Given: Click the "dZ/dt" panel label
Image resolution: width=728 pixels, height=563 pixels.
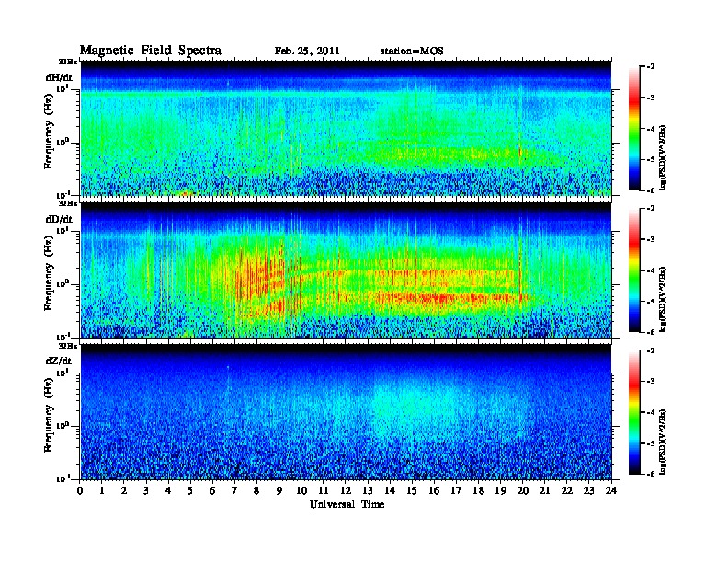Looking at the screenshot, I should [59, 361].
